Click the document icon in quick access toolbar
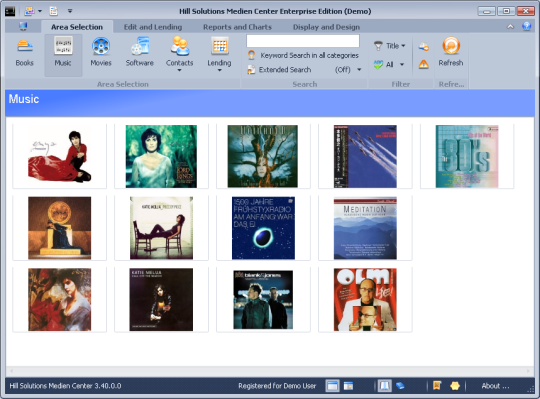540x399 pixels. (54, 11)
